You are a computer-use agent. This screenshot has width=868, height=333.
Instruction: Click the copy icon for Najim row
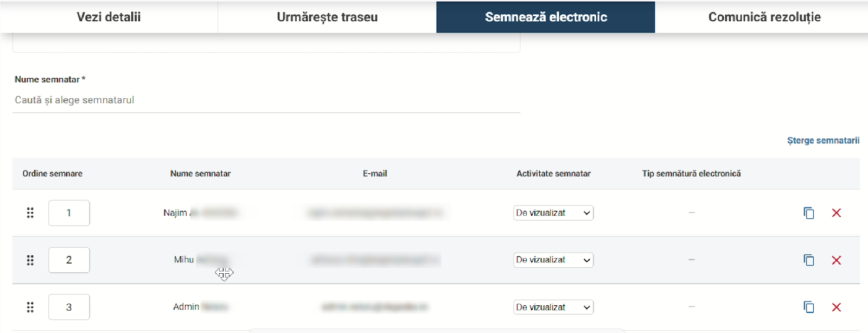point(809,213)
